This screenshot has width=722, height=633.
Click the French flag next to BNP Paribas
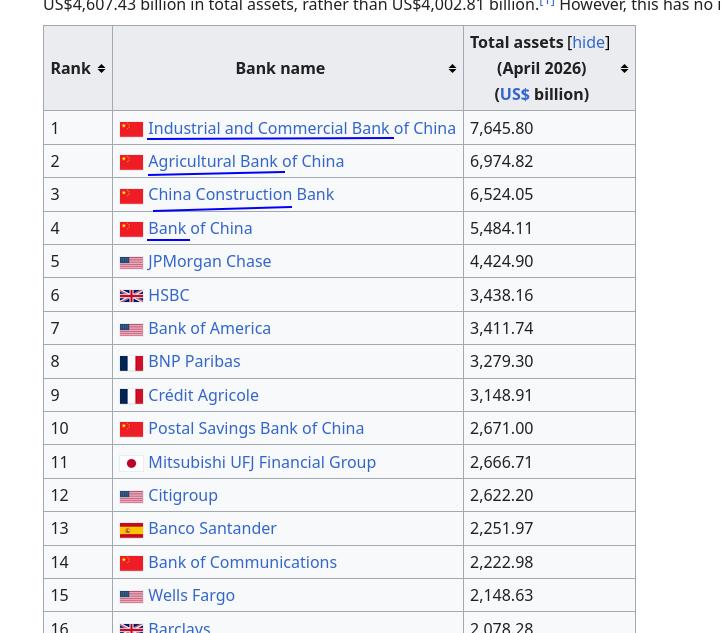[x=131, y=363]
